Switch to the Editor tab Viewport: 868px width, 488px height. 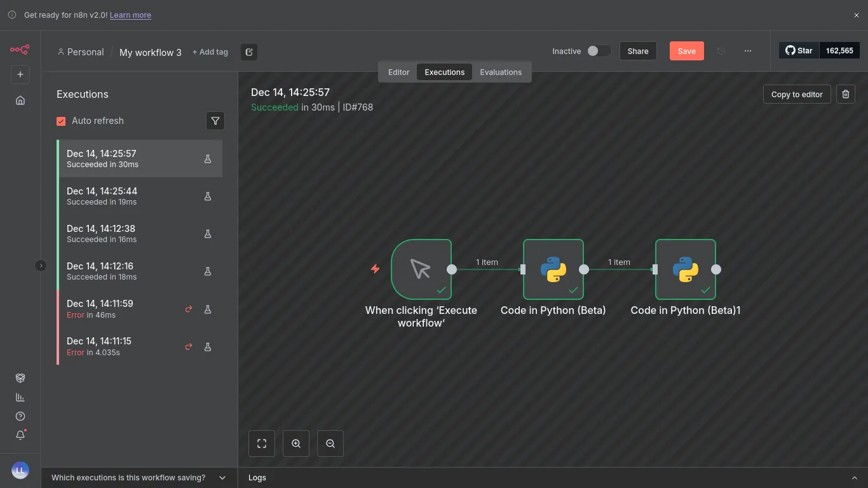click(398, 72)
